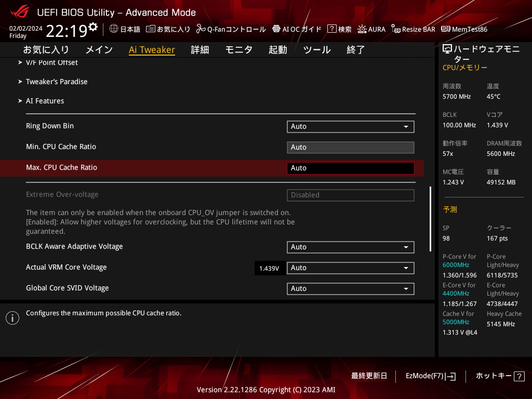Click the 最終更新日 button

[x=369, y=376]
